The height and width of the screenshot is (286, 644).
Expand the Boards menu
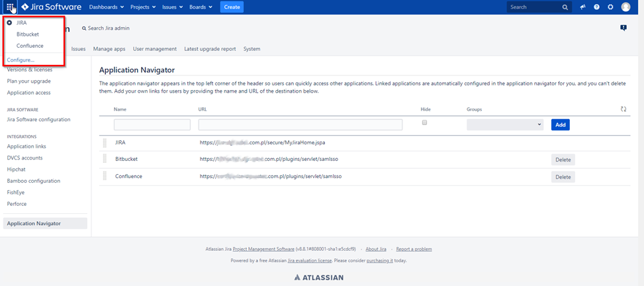tap(201, 7)
